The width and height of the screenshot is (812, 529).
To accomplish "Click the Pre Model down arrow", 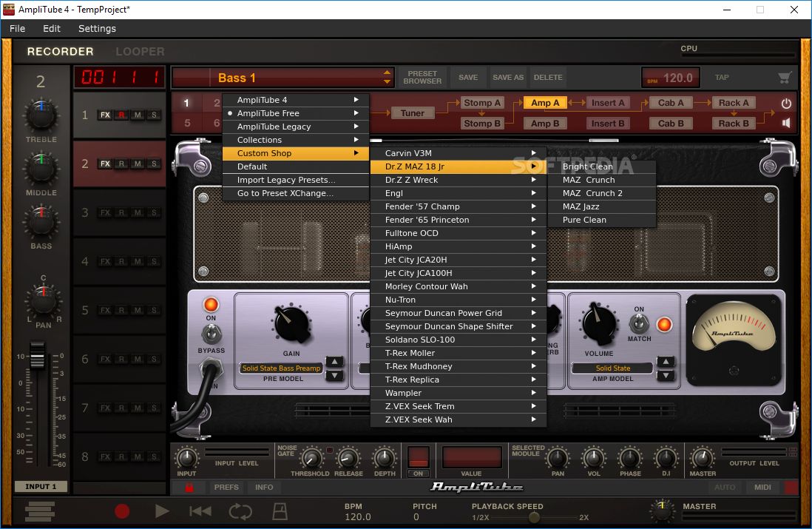I will 334,376.
